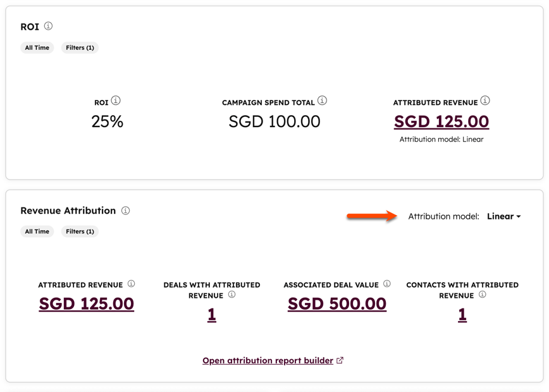This screenshot has height=392, width=549.
Task: Select All Time under Revenue Attribution
Action: point(37,231)
